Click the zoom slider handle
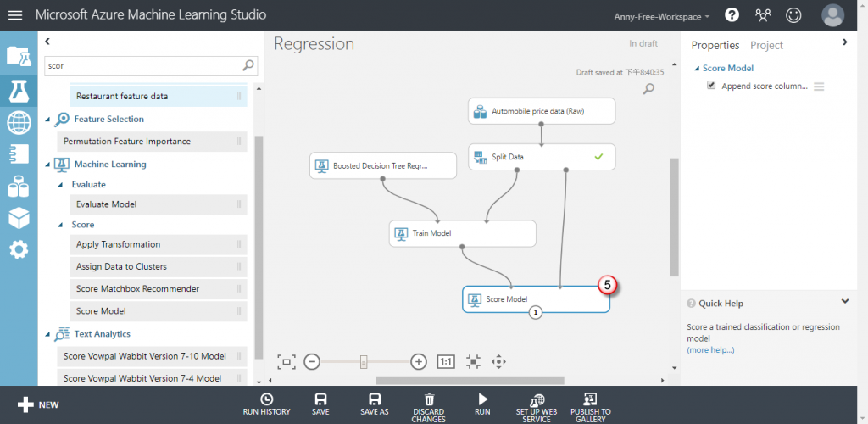This screenshot has width=868, height=424. point(364,362)
